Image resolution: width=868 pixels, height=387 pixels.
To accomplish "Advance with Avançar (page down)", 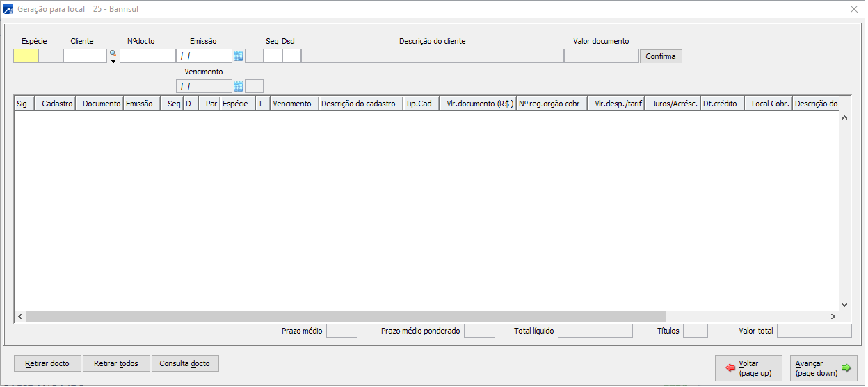I will [823, 368].
